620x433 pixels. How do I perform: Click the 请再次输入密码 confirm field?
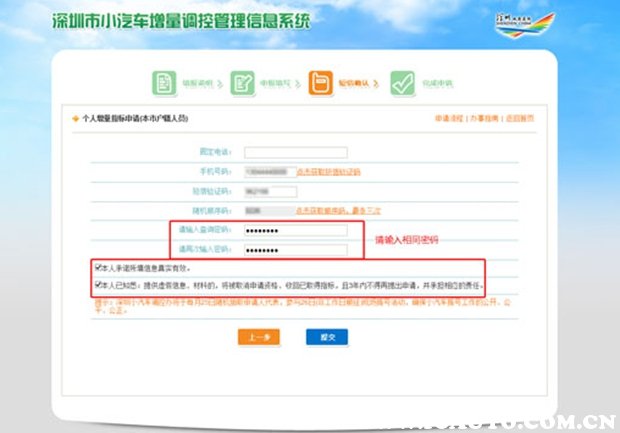point(295,249)
